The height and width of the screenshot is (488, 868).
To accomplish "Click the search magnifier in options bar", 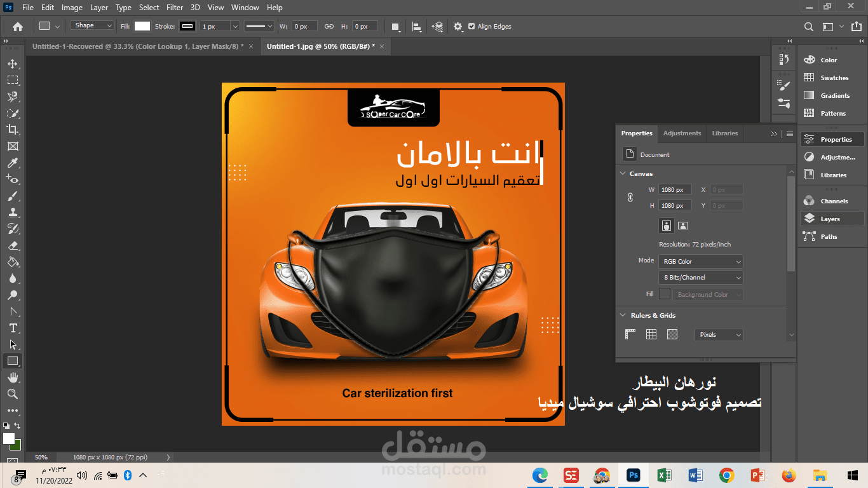I will coord(809,27).
